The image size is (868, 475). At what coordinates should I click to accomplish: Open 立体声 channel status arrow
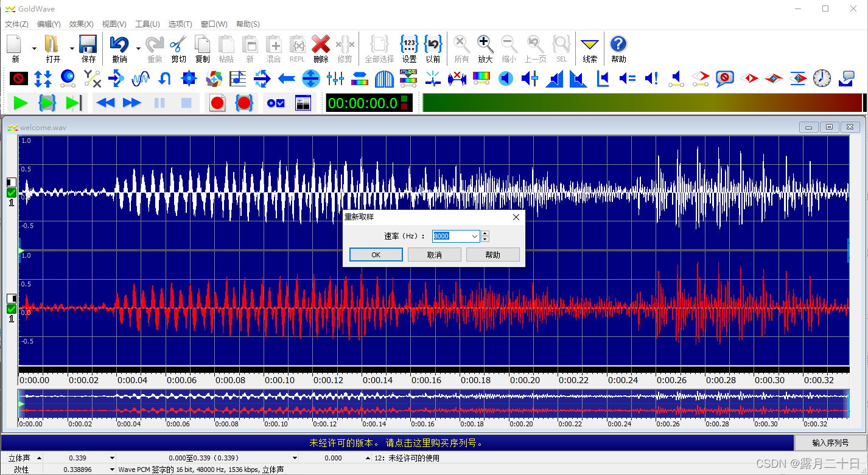pyautogui.click(x=40, y=458)
